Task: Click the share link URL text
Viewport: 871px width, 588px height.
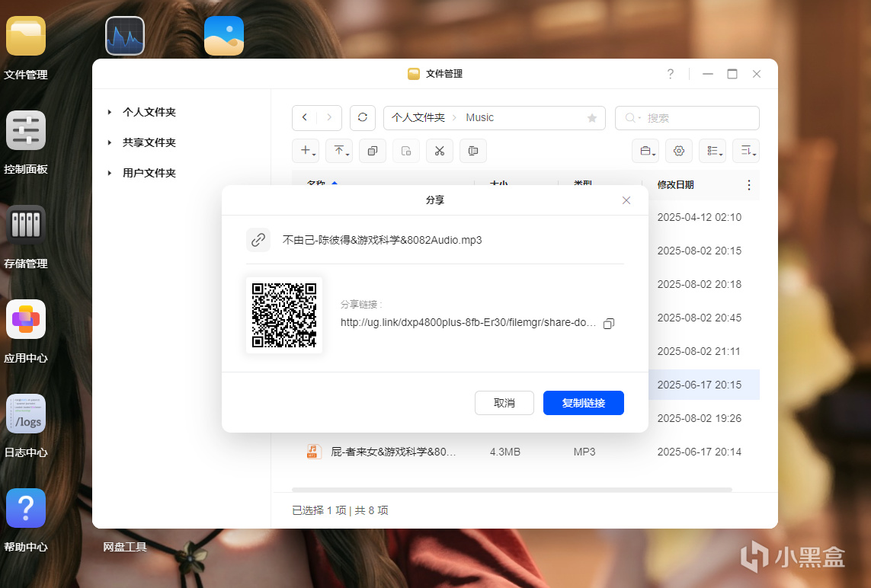Action: [x=469, y=323]
